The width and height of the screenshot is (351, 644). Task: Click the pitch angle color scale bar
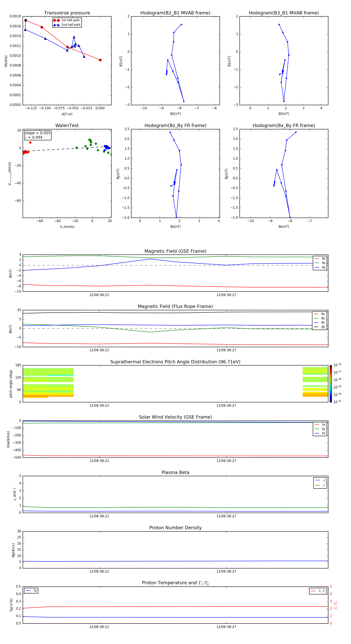331,384
